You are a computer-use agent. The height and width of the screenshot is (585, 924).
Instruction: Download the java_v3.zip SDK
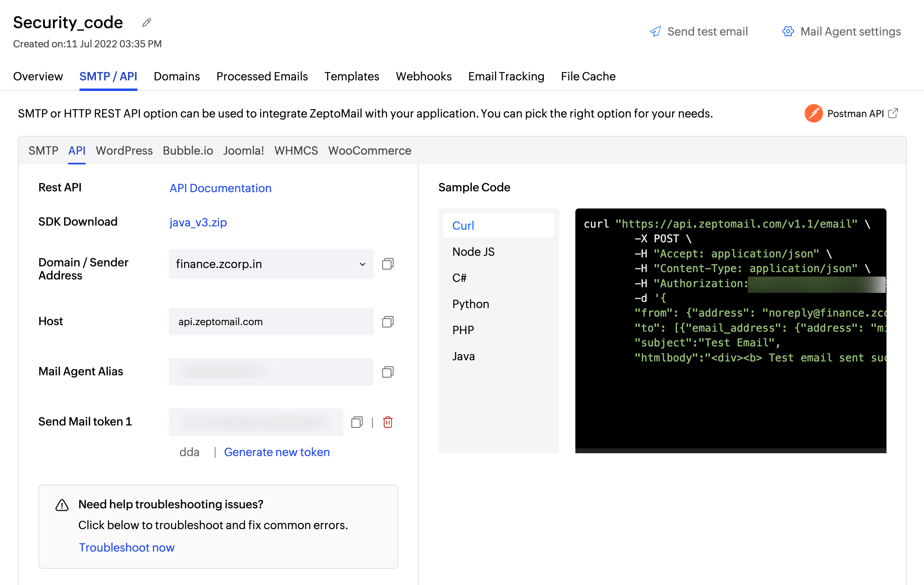pos(198,222)
